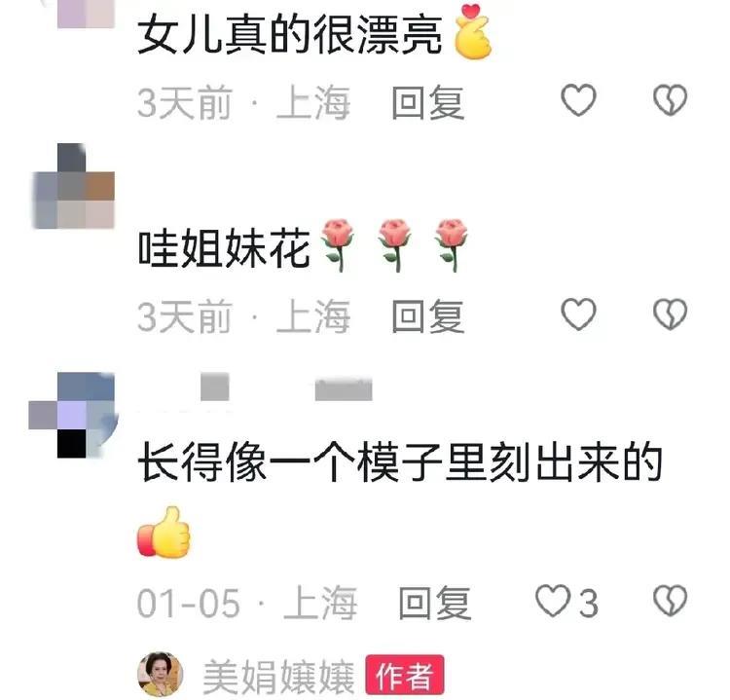
Task: Open avatar of 长得像一个模子 commenter
Action: click(x=73, y=415)
